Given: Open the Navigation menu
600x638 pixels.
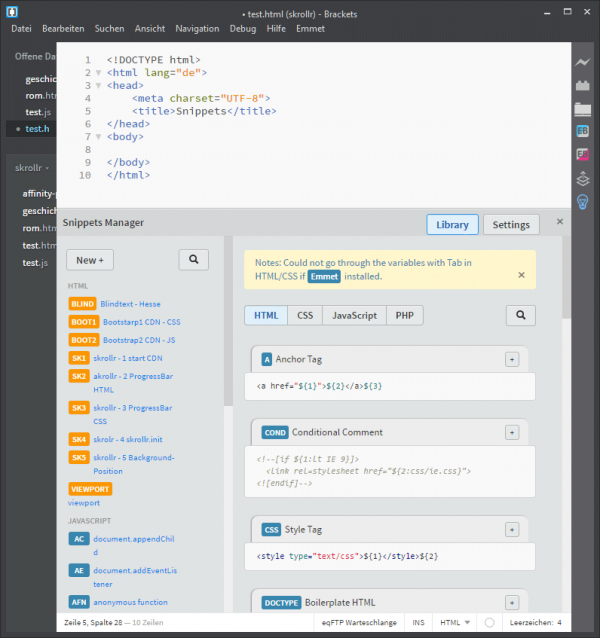Looking at the screenshot, I should point(197,29).
